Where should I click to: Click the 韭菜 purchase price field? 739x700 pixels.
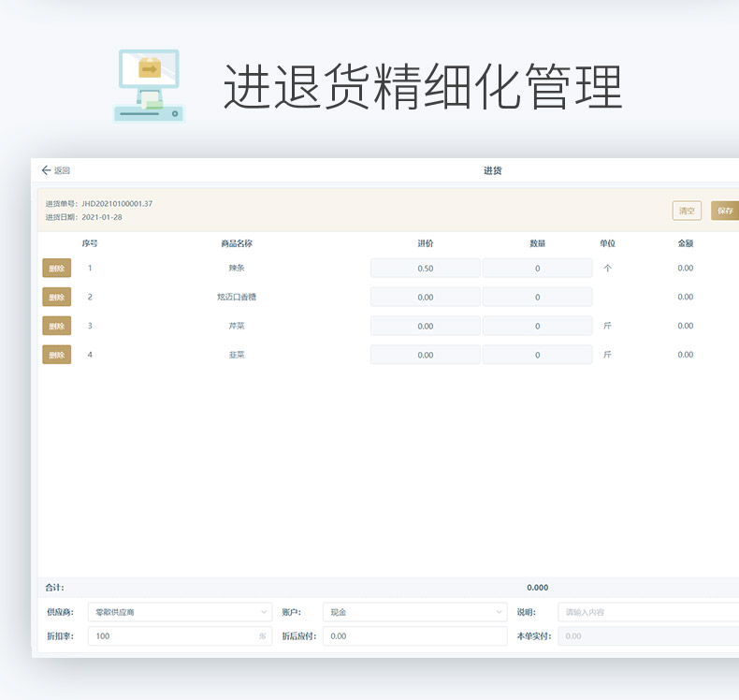(x=425, y=355)
